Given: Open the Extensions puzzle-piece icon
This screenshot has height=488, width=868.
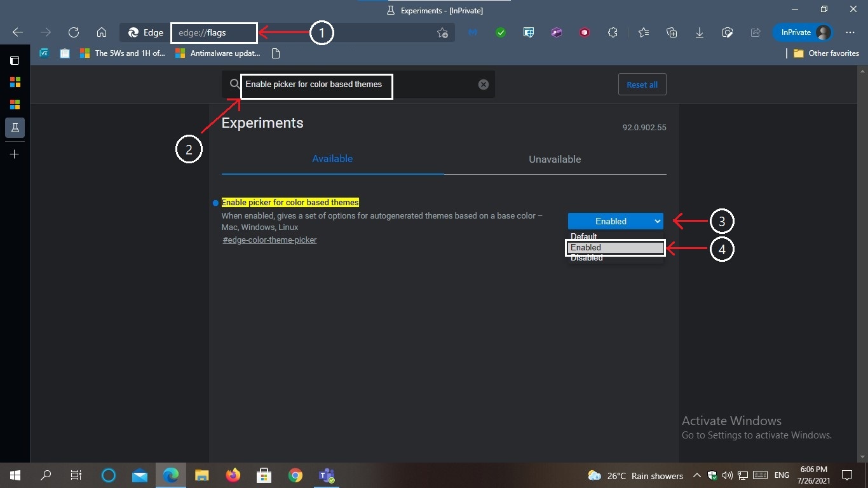Looking at the screenshot, I should (x=613, y=32).
